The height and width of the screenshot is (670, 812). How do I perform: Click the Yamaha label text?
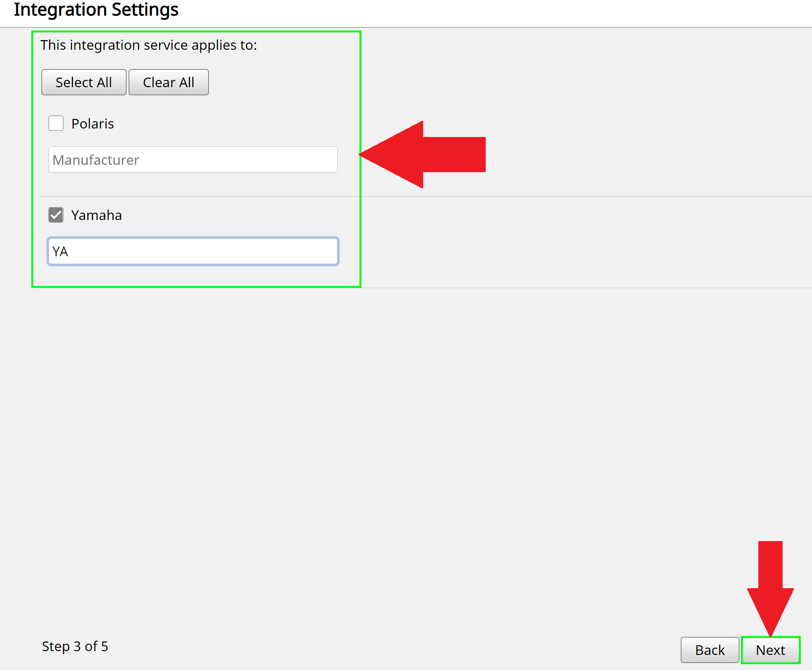pyautogui.click(x=97, y=215)
